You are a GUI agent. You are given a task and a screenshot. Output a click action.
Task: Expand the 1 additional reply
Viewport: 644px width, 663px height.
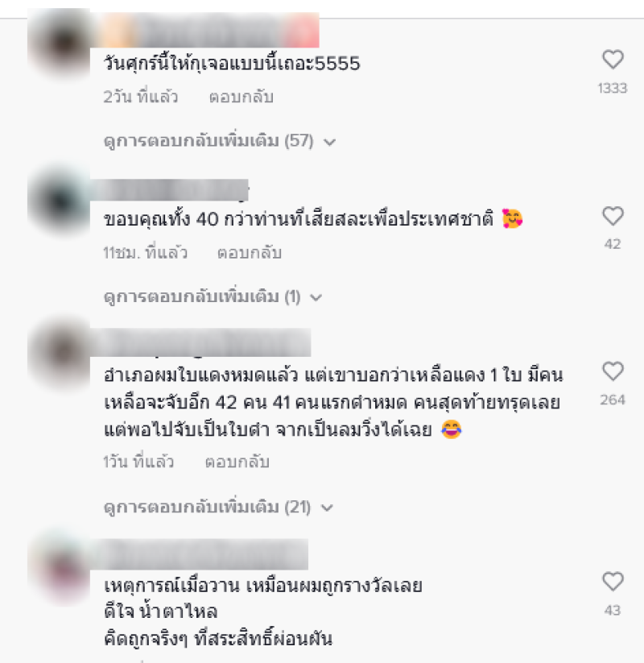(x=213, y=296)
